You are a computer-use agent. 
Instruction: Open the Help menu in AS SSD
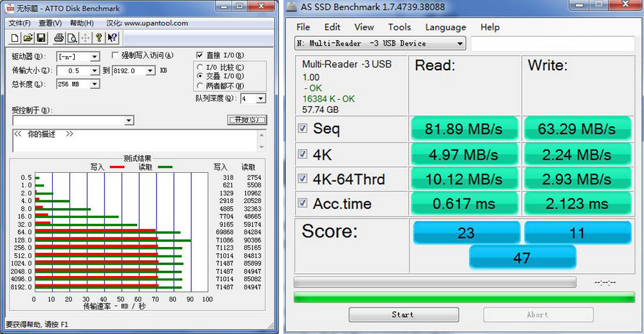(x=490, y=27)
